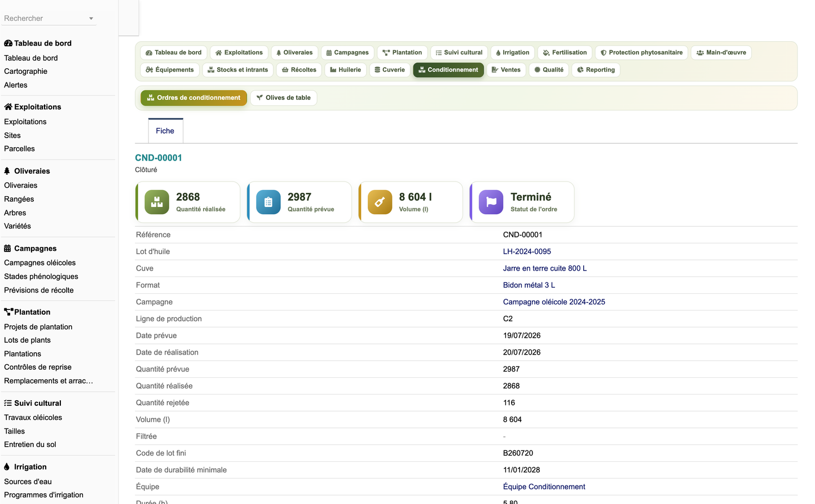Select Plantation in the top navigation bar

[x=402, y=52]
